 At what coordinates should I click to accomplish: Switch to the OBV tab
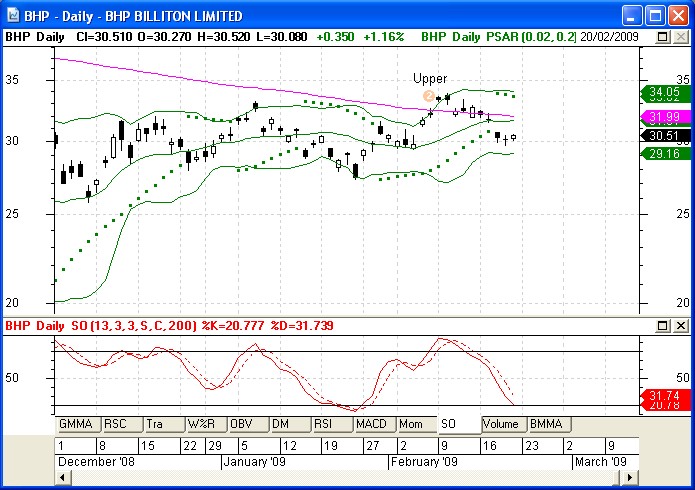[247, 424]
